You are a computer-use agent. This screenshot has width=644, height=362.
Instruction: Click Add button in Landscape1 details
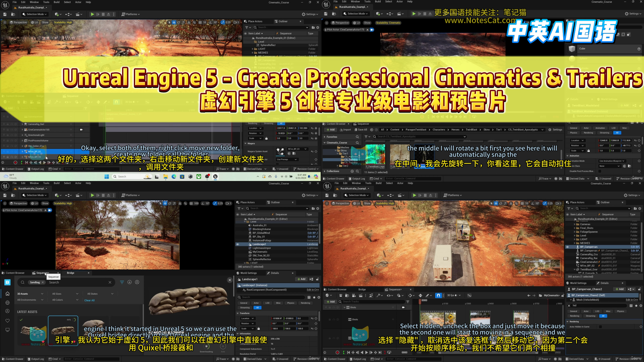point(301,279)
